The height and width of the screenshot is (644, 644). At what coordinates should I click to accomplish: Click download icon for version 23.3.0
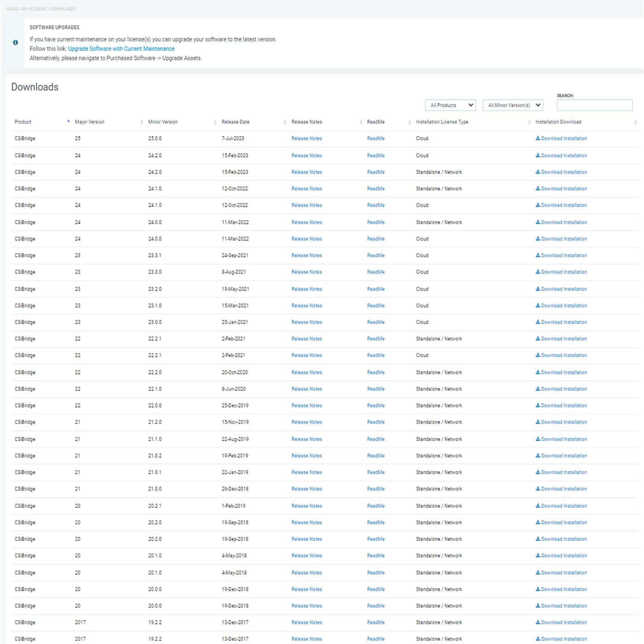(x=538, y=271)
